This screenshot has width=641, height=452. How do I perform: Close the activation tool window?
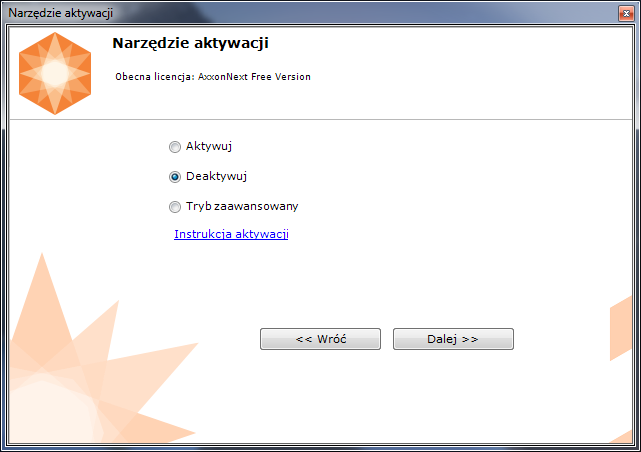[x=624, y=12]
